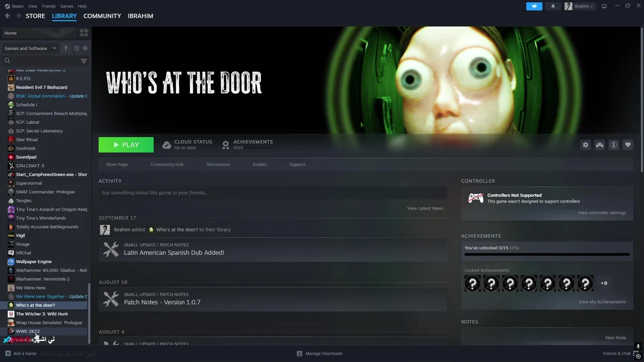Add game to favorites heart icon
Screen dimensions: 644x362
point(628,145)
